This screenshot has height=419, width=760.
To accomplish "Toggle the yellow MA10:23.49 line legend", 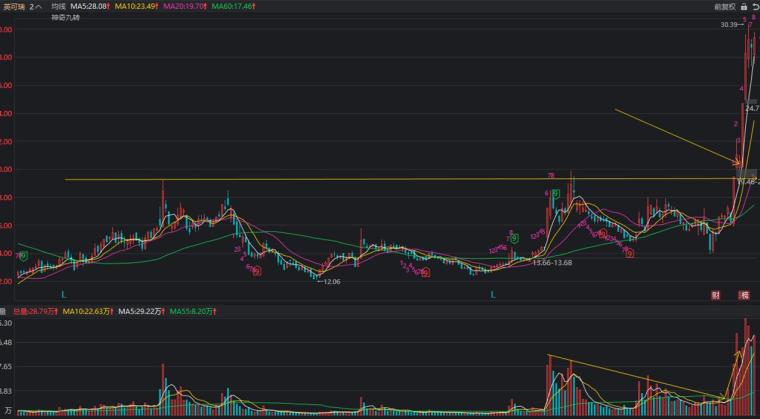I will click(137, 7).
